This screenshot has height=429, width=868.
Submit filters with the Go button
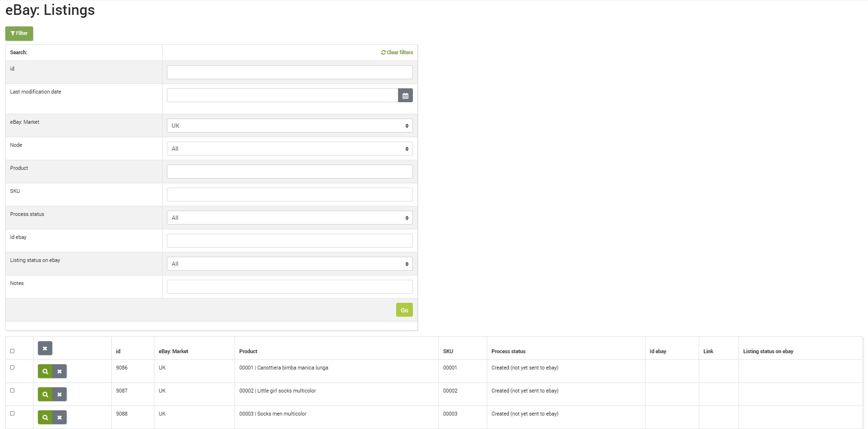coord(404,310)
